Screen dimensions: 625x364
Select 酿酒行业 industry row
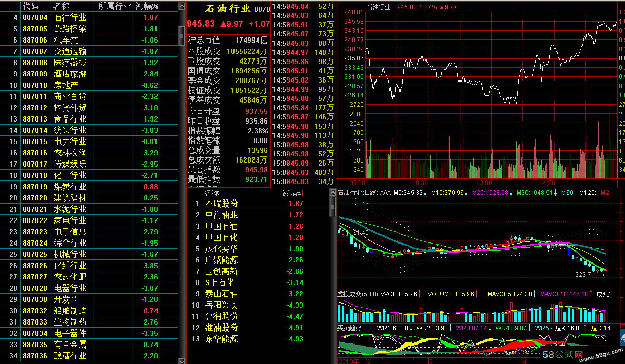tap(89, 356)
